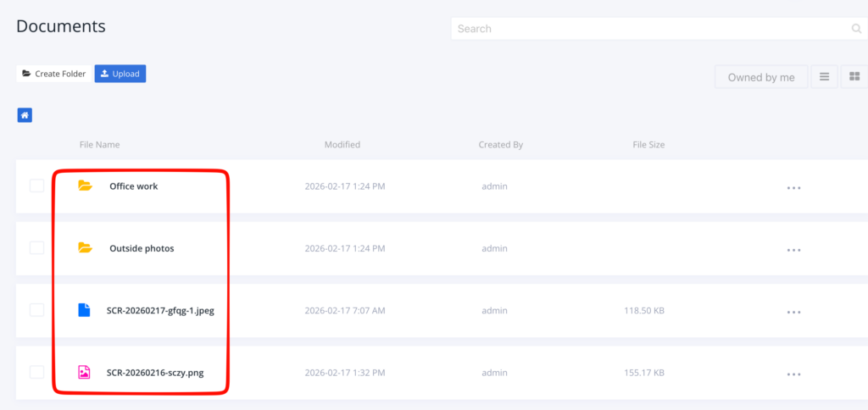Click the blue file icon for SCR-20260217-gfqg-1.jpeg
Image resolution: width=868 pixels, height=410 pixels.
tap(84, 310)
